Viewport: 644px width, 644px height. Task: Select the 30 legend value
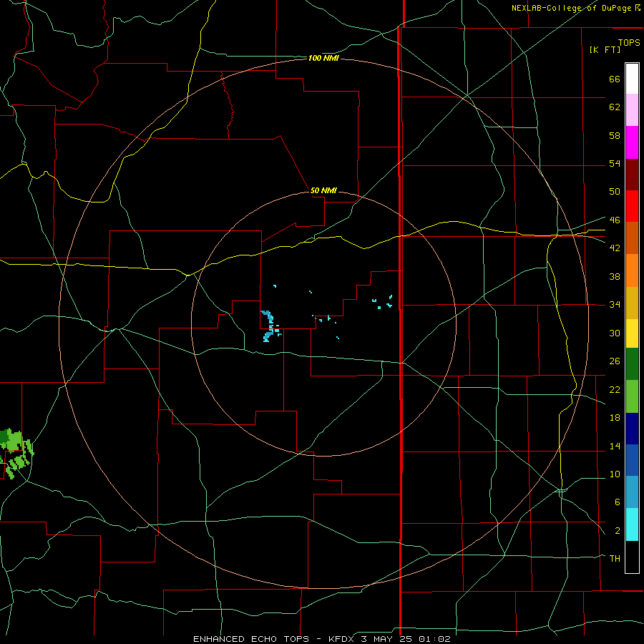615,333
